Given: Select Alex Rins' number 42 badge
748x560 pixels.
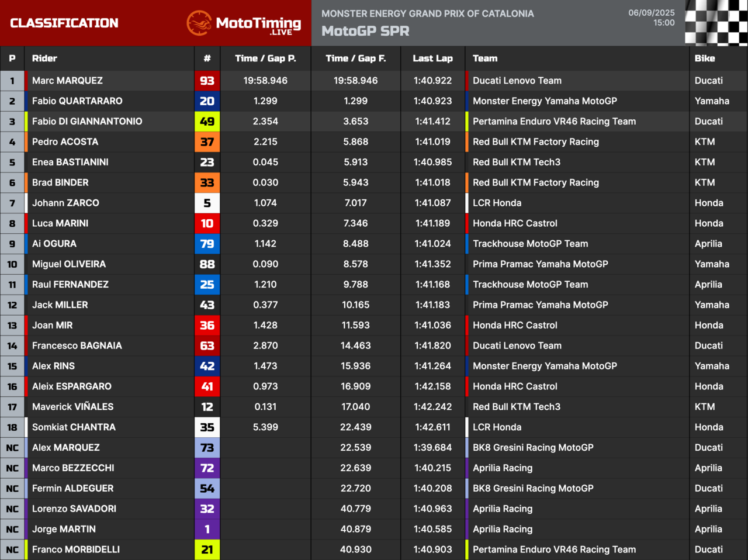Looking at the screenshot, I should [x=207, y=367].
